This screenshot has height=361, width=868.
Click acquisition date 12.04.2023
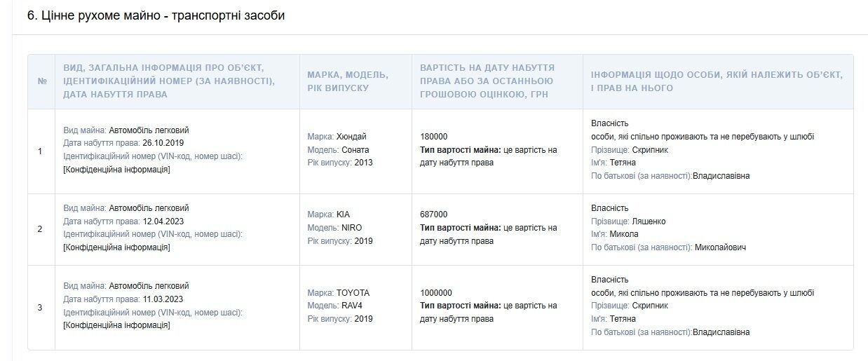163,221
